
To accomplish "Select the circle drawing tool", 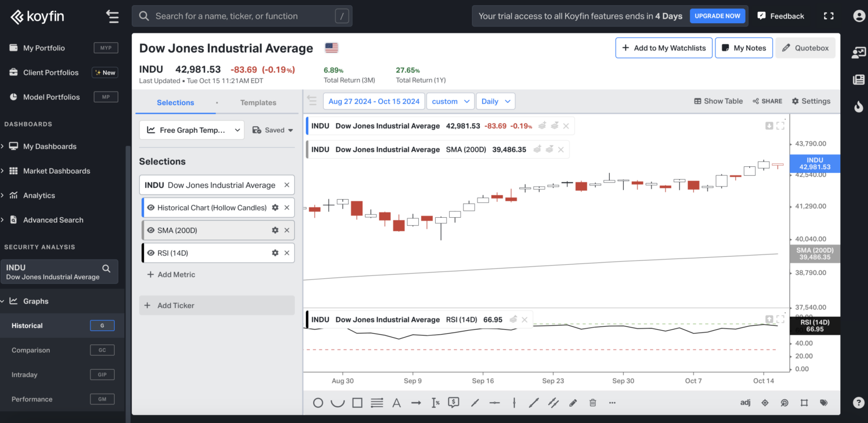I will [318, 403].
